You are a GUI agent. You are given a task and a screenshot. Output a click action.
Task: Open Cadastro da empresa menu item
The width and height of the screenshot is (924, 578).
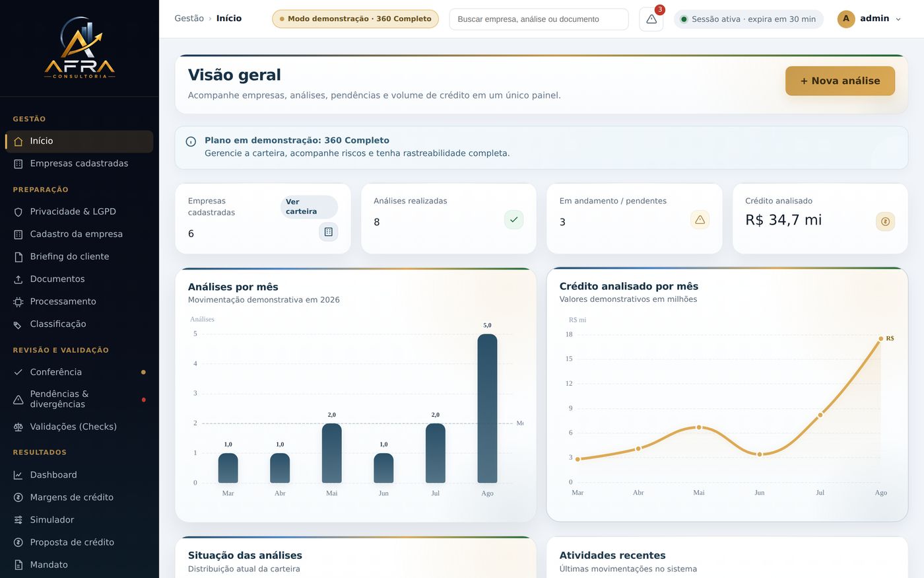click(x=79, y=235)
